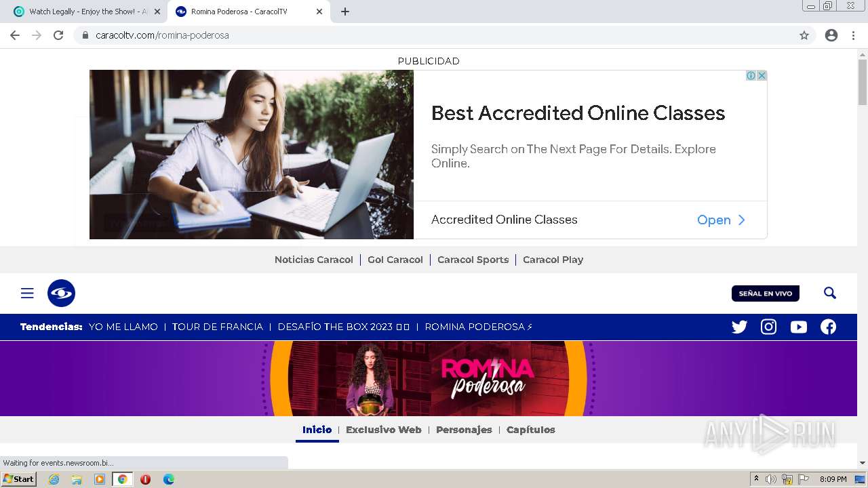Viewport: 868px width, 488px height.
Task: View site security lock info
Action: pyautogui.click(x=85, y=35)
